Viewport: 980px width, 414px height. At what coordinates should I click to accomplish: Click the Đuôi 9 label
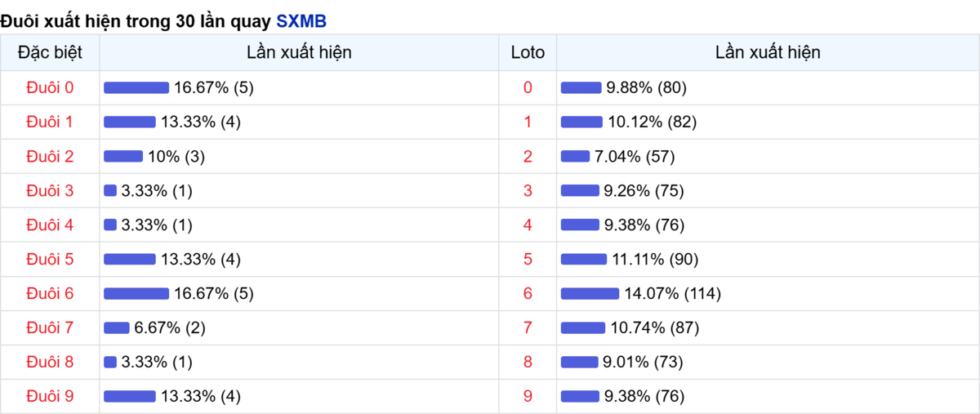point(50,396)
